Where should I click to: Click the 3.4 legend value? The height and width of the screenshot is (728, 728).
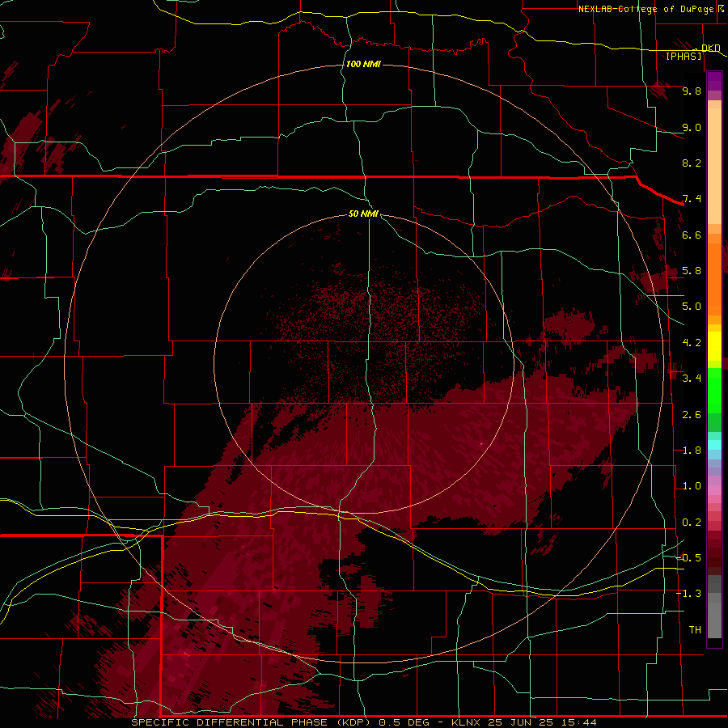point(692,379)
